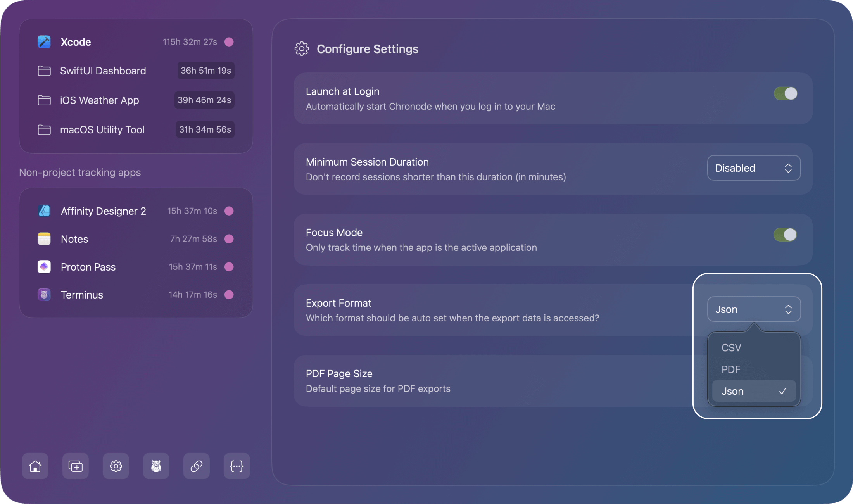Click the Terminus app icon

click(44, 295)
